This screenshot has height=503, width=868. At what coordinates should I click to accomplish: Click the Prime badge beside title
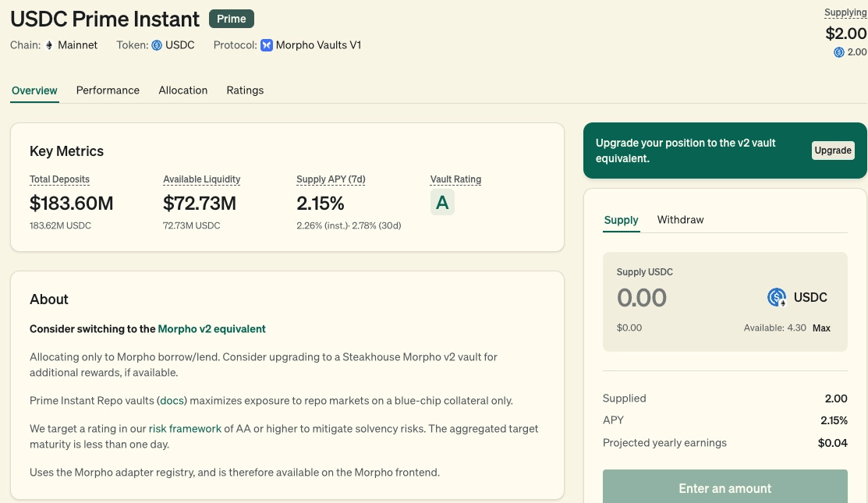tap(232, 19)
